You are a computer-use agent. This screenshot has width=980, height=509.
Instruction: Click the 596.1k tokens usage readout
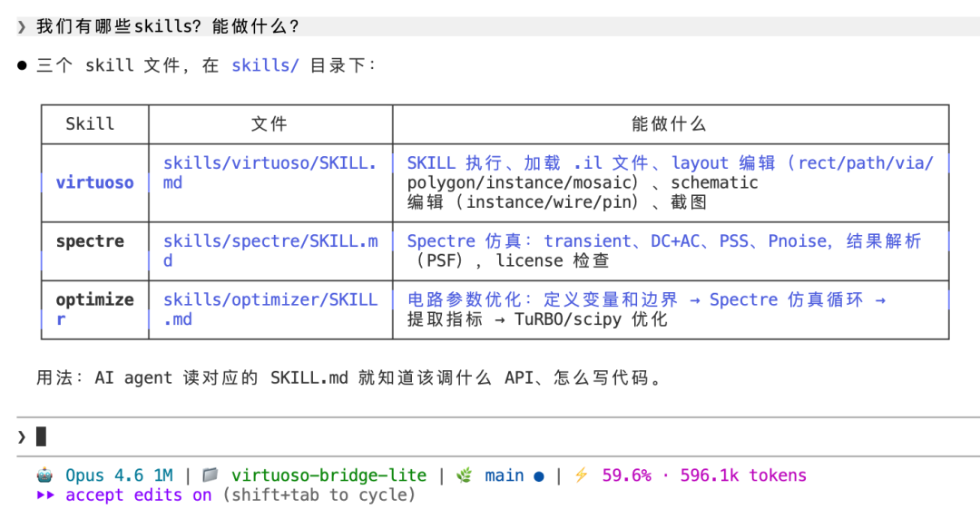pos(743,475)
